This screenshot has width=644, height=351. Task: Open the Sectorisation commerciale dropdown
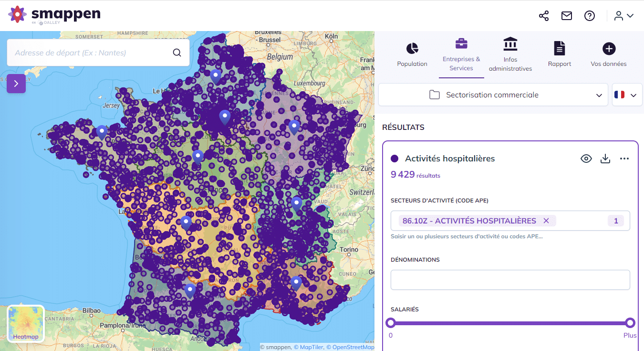[493, 95]
